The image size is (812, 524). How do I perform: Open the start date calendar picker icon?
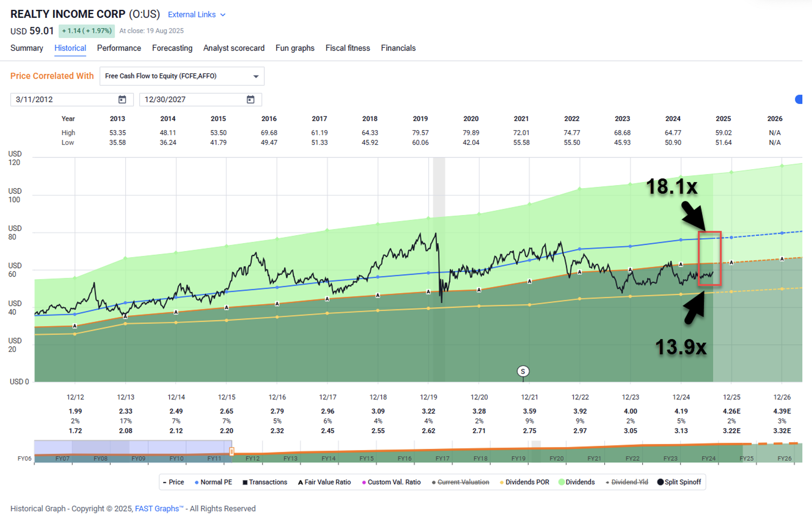[x=122, y=99]
